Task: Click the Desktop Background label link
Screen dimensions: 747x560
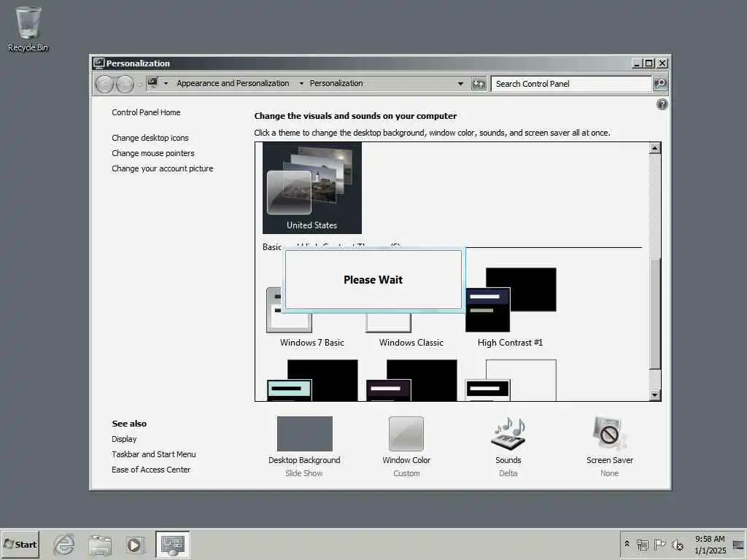Action: (304, 460)
